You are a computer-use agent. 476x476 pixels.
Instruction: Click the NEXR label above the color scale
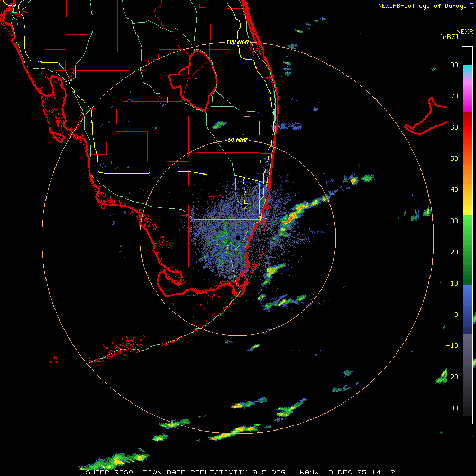click(465, 32)
